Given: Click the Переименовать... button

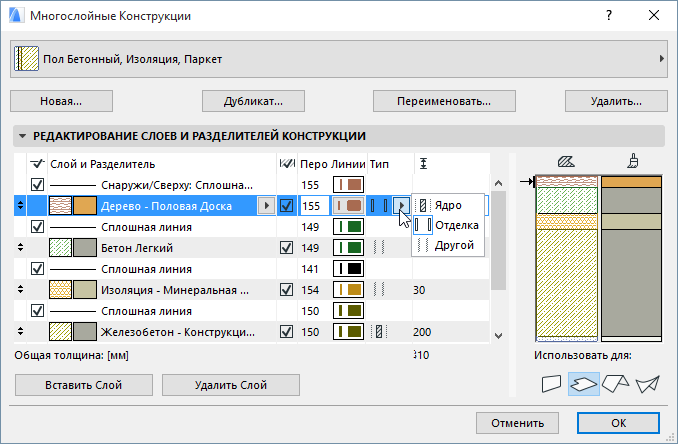Looking at the screenshot, I should pos(444,101).
